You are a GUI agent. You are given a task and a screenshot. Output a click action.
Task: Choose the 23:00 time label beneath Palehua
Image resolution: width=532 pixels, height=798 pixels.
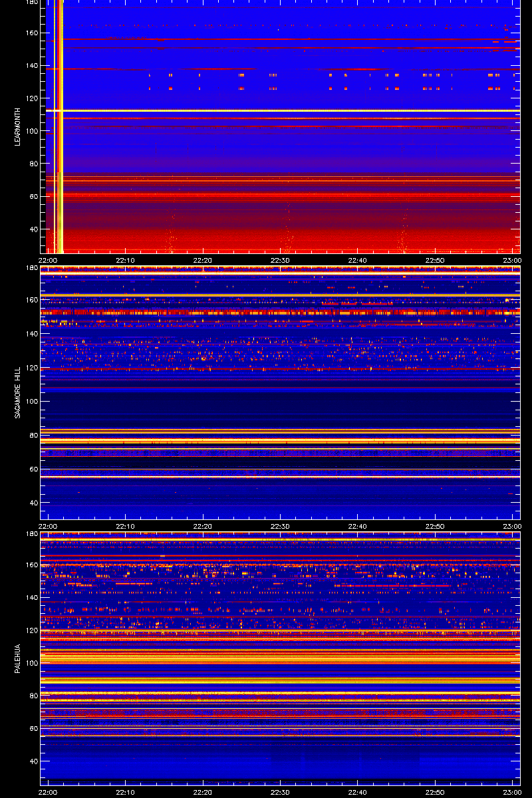coord(511,792)
